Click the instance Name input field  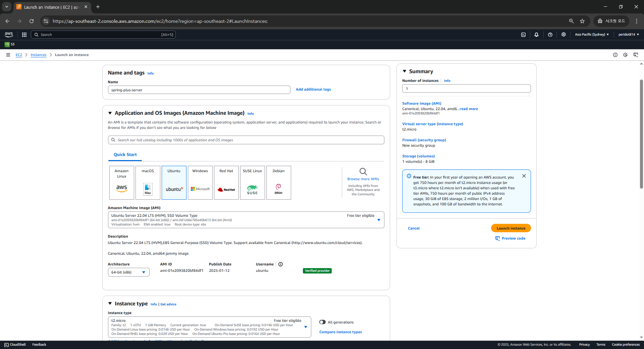(199, 90)
